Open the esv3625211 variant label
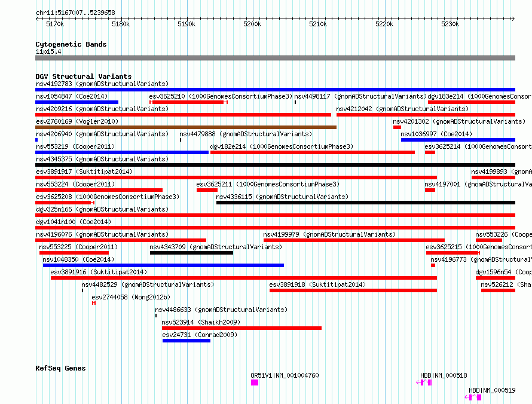 pos(268,184)
